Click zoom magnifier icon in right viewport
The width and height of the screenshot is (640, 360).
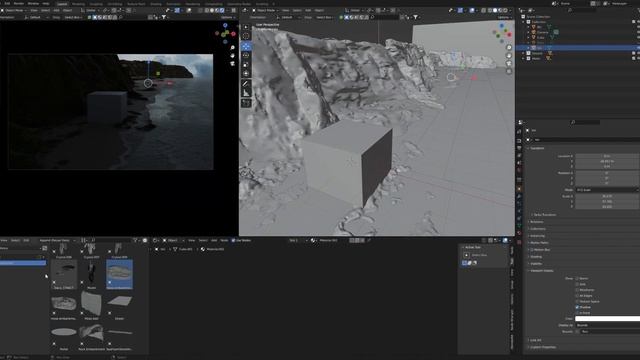[509, 48]
